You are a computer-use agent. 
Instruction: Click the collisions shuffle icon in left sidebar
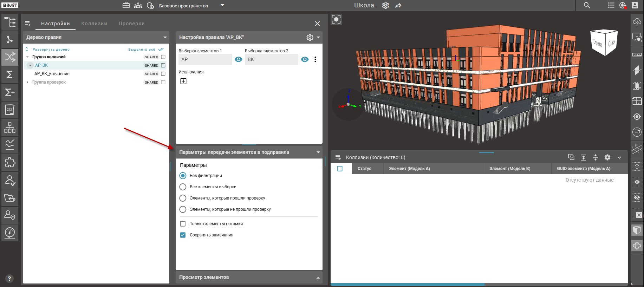(10, 57)
